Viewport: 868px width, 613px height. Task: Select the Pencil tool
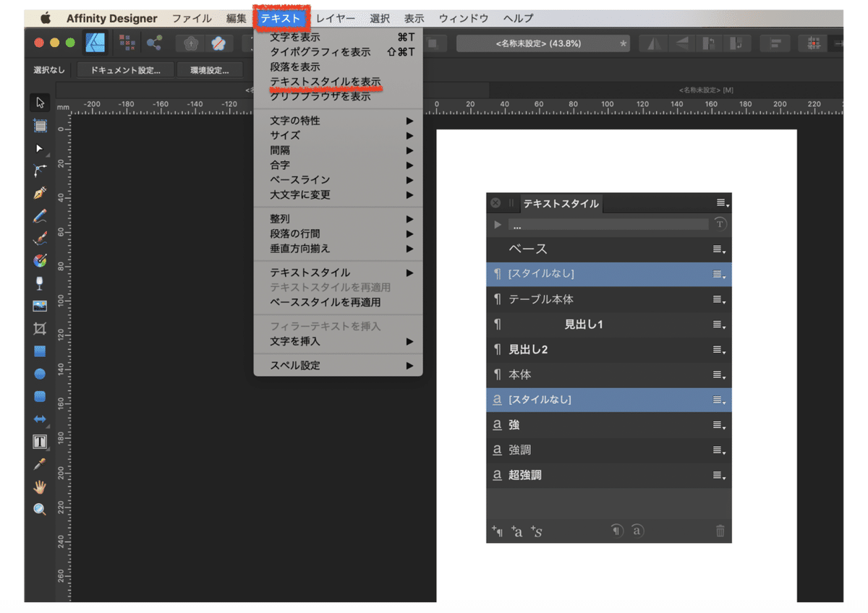pyautogui.click(x=40, y=216)
